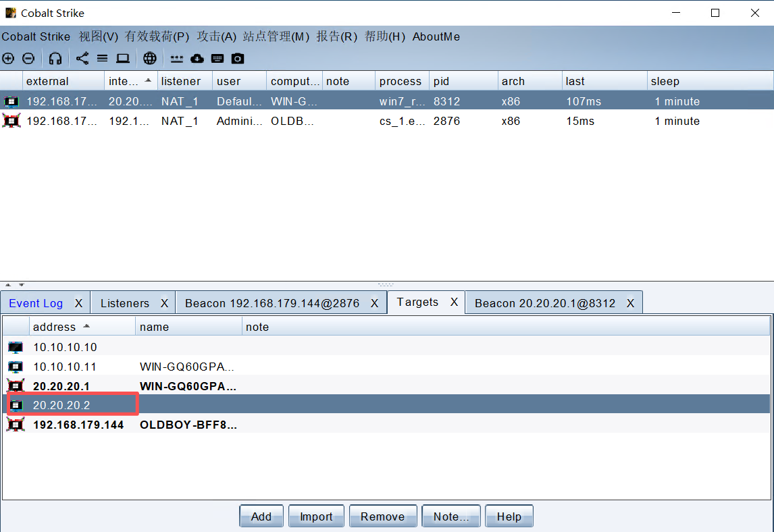This screenshot has height=532, width=774.
Task: Open downloads cloud icon
Action: (197, 59)
